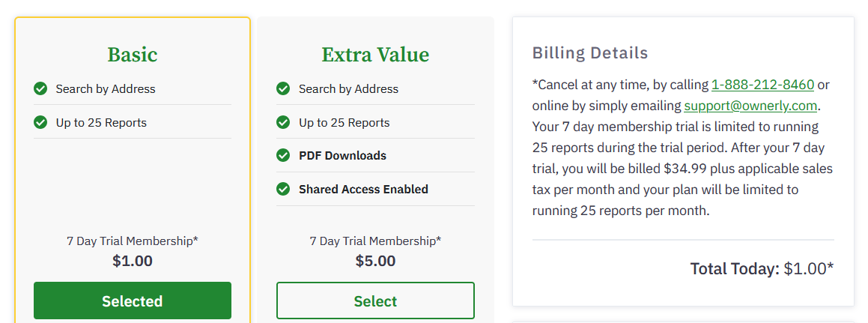Click PDF Downloads feature text
This screenshot has width=868, height=323.
pos(342,156)
